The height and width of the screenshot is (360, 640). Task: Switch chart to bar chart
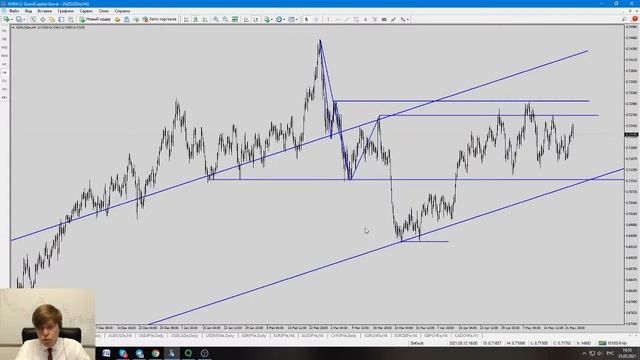click(186, 19)
